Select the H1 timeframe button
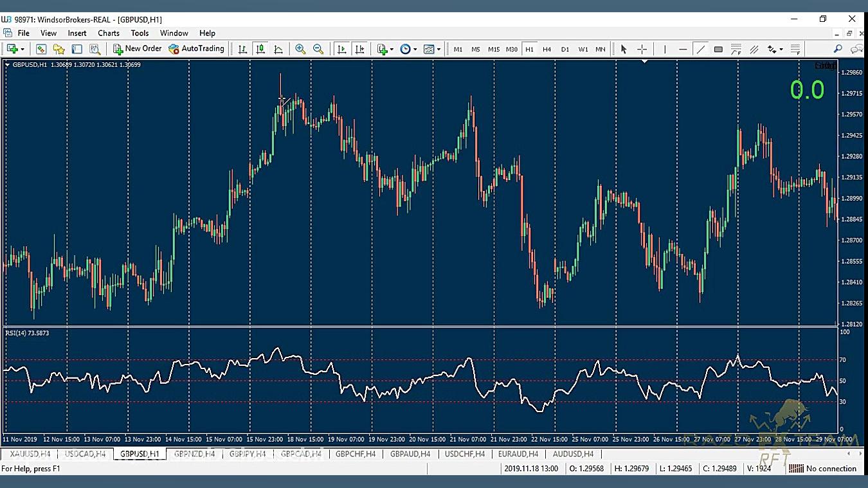The height and width of the screenshot is (488, 868). point(529,49)
